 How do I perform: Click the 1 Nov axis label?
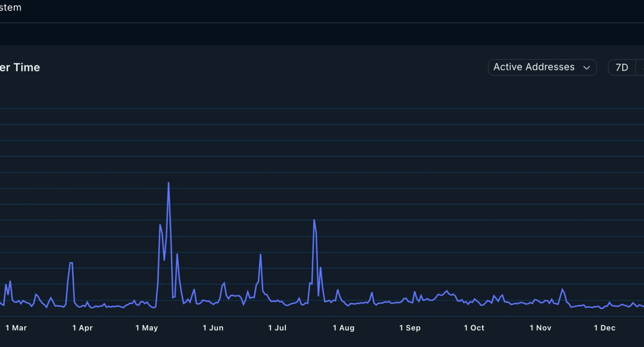point(540,328)
